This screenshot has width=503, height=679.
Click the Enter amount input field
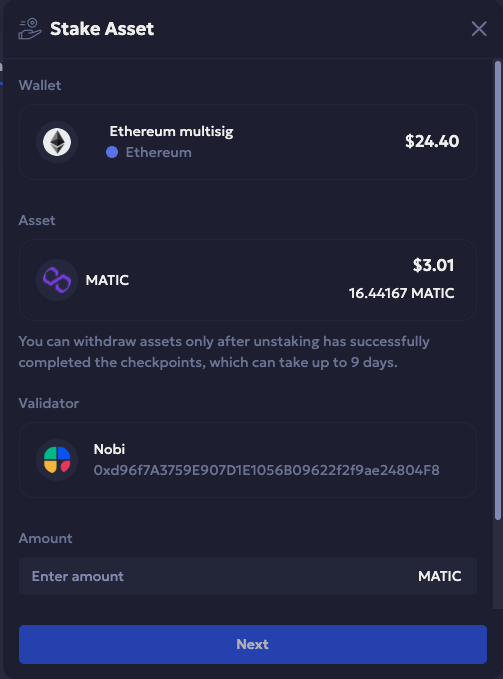click(248, 576)
